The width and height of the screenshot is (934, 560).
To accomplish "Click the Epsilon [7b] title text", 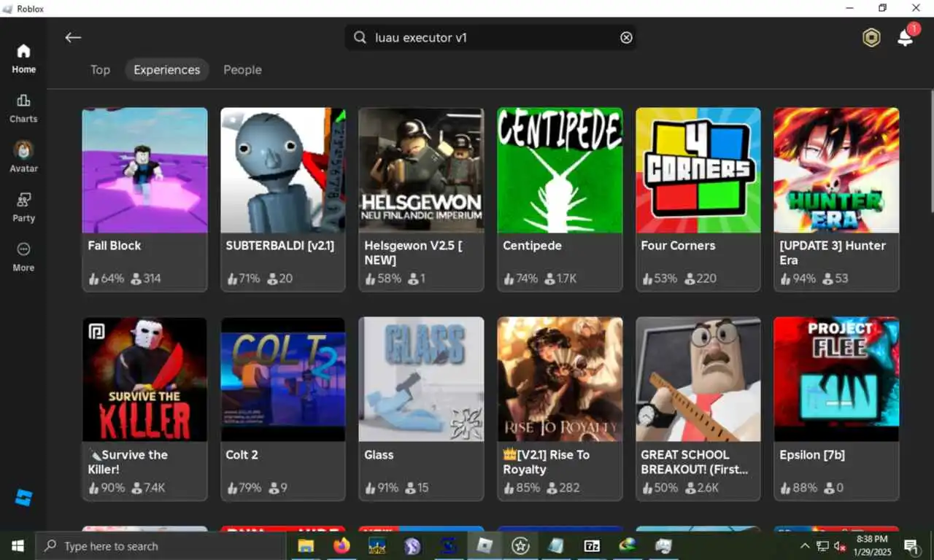I will click(x=812, y=455).
